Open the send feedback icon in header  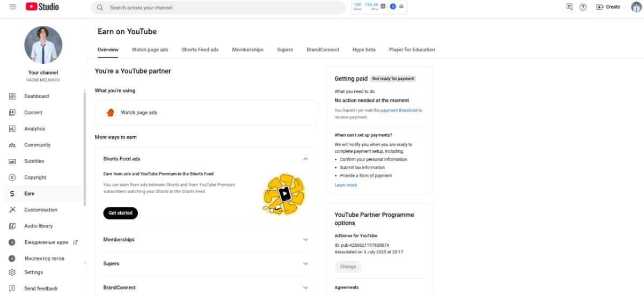click(569, 7)
